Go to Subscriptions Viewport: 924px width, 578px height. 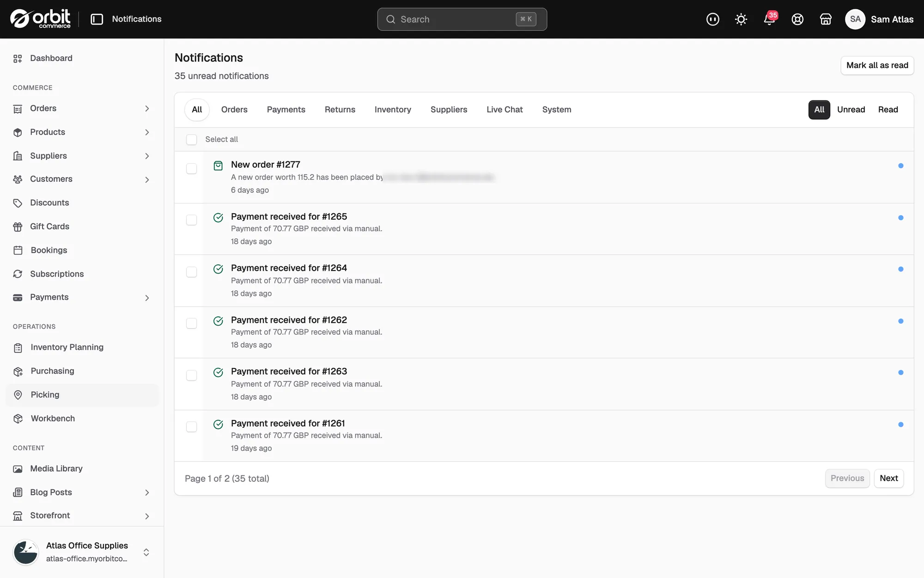pos(57,274)
